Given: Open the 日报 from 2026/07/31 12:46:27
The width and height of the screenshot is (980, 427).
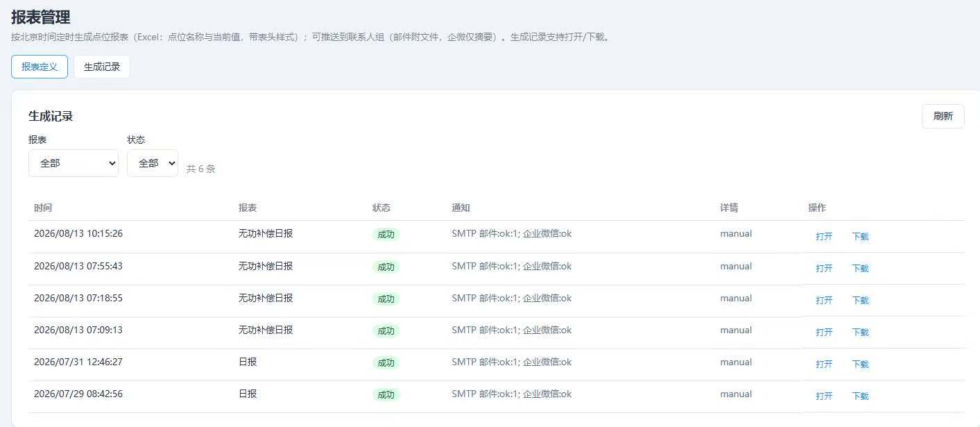Looking at the screenshot, I should tap(824, 364).
